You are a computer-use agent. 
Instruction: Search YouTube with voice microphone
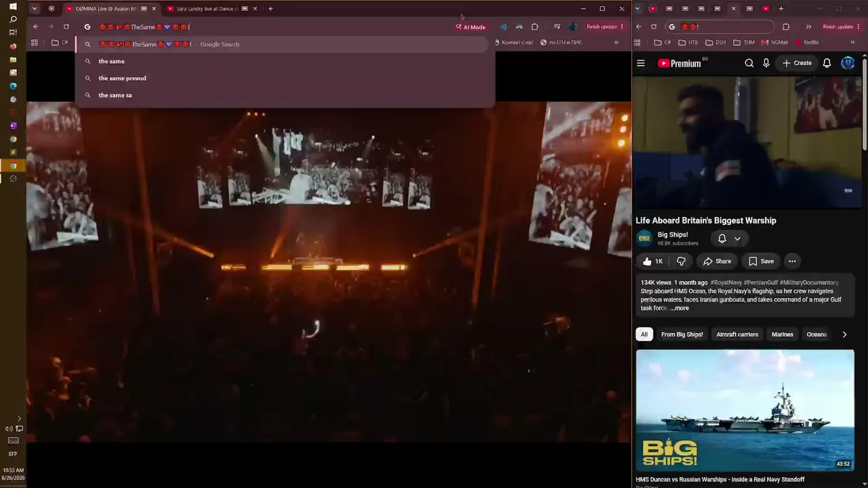point(766,63)
